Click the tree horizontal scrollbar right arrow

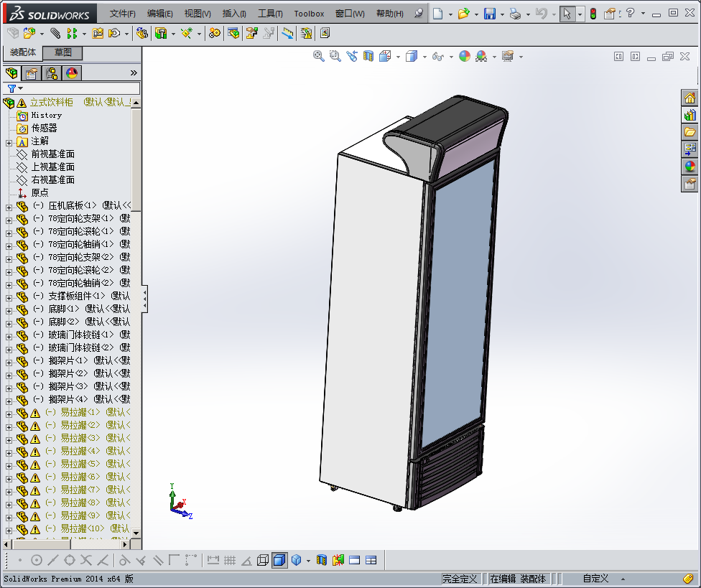point(126,544)
